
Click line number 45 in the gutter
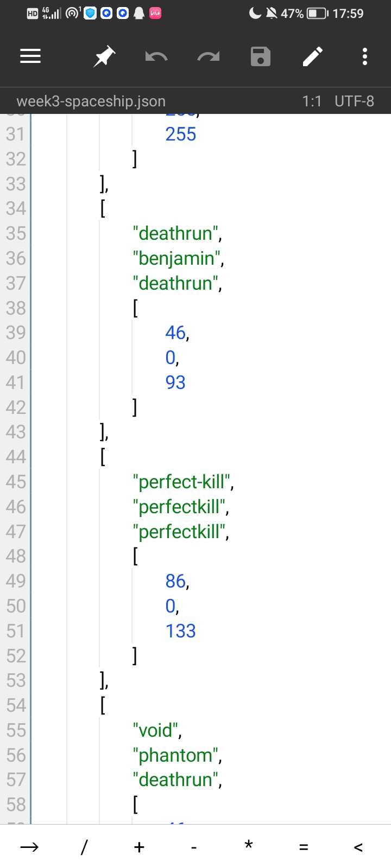(16, 482)
